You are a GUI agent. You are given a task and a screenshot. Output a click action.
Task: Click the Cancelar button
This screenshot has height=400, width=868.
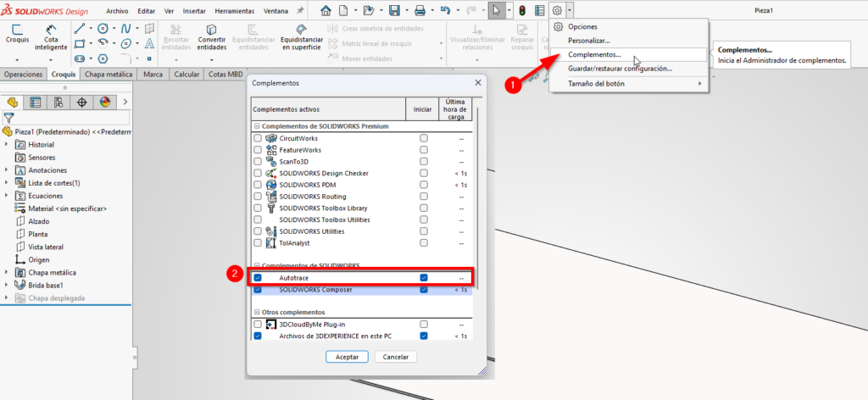[x=396, y=357]
